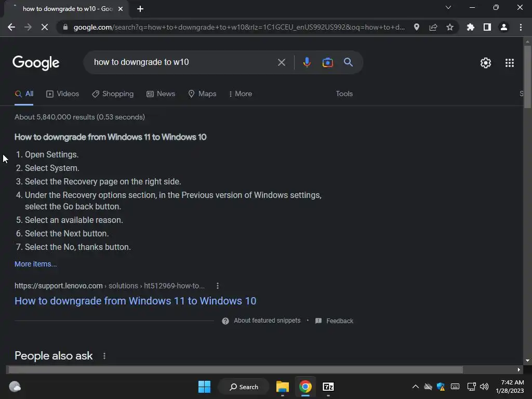Click the support.lenovo.com URL breadcrumb
This screenshot has height=399, width=532.
(110, 286)
